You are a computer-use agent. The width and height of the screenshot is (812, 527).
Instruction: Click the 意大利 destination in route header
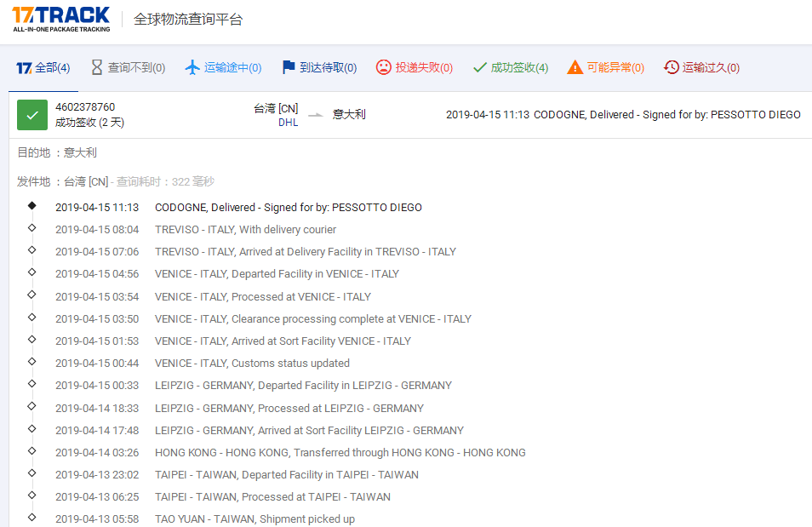(349, 114)
